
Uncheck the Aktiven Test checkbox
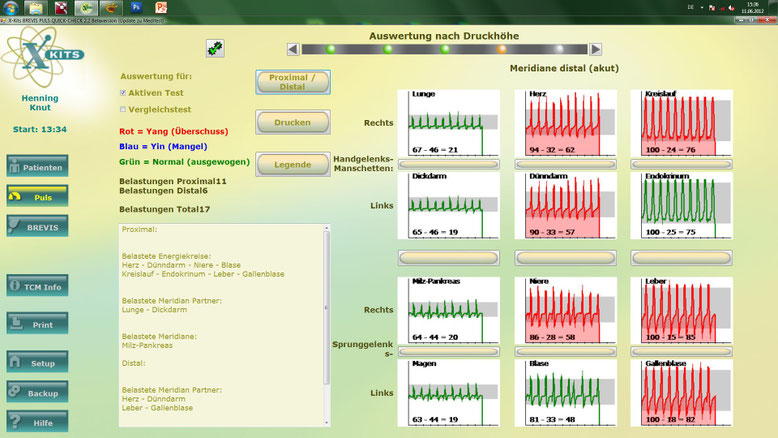point(123,93)
